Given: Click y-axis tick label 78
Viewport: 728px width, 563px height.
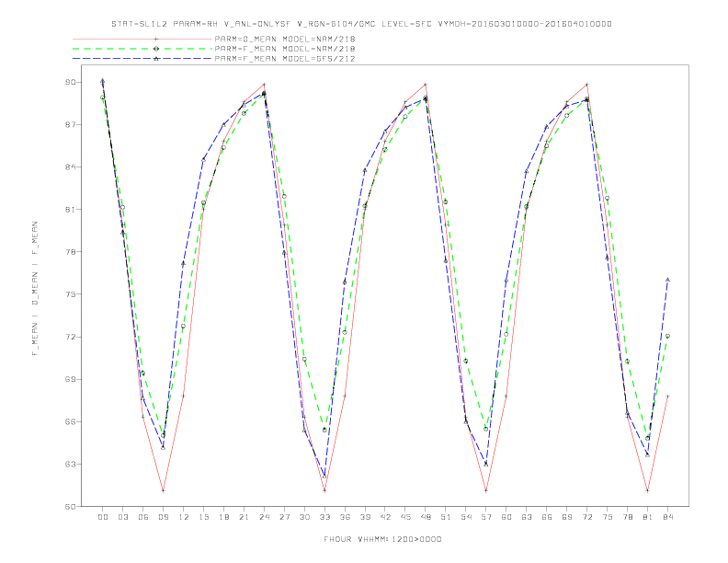Looking at the screenshot, I should click(71, 252).
